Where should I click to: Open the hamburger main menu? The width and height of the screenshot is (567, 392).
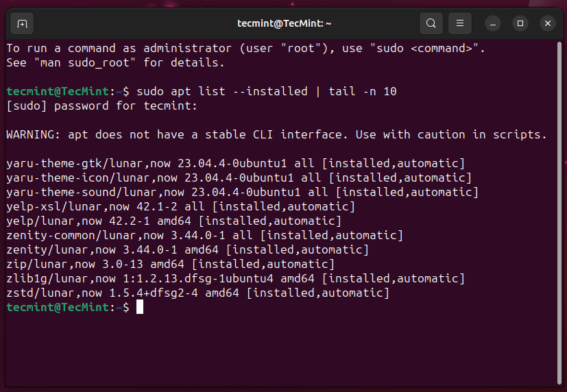point(459,23)
